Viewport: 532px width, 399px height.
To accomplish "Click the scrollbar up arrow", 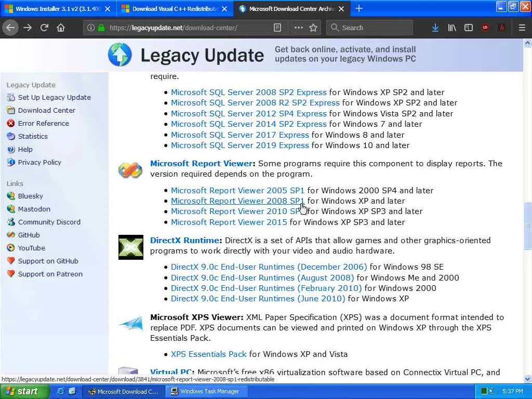I will (x=527, y=43).
